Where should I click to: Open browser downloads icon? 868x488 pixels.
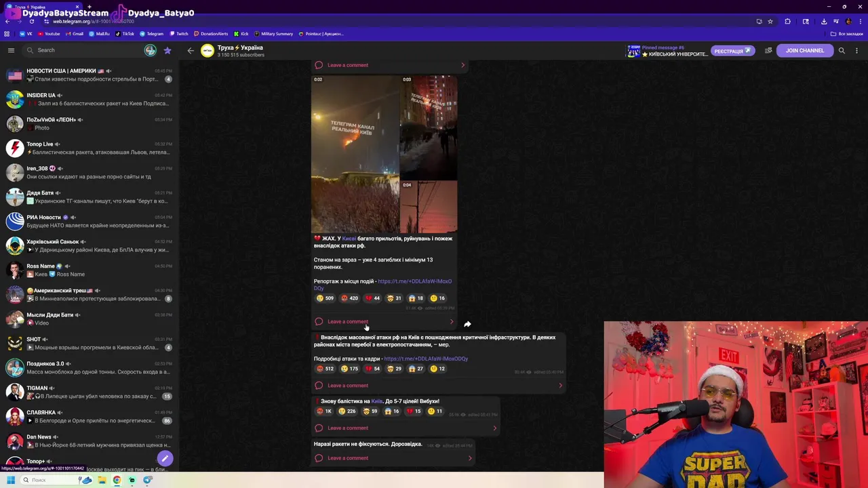823,21
